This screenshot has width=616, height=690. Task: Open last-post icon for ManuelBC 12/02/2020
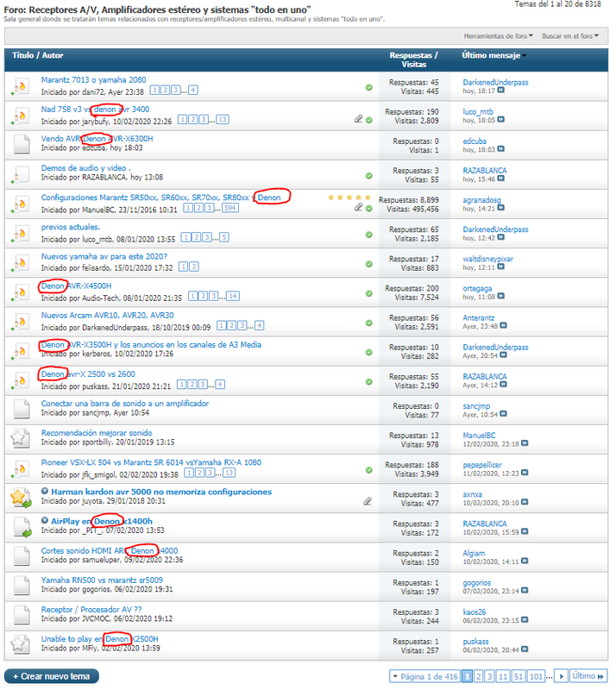525,443
